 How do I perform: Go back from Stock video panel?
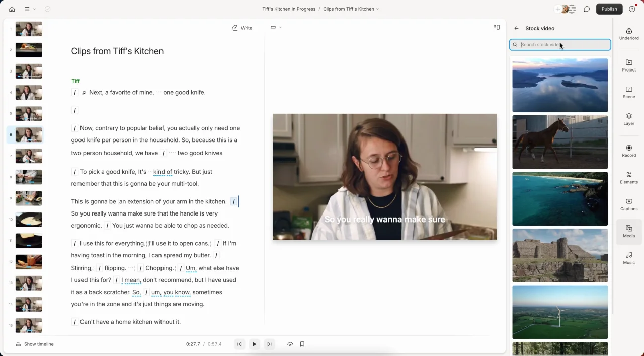pos(516,28)
